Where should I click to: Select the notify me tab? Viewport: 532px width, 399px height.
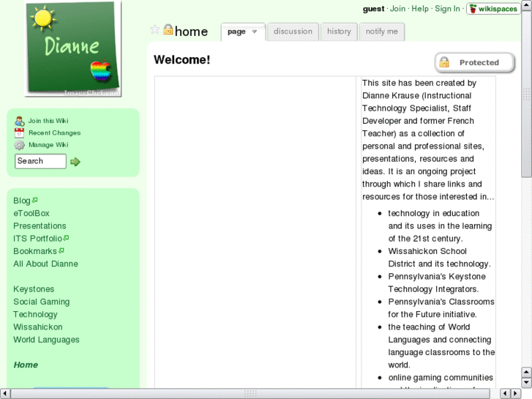382,31
